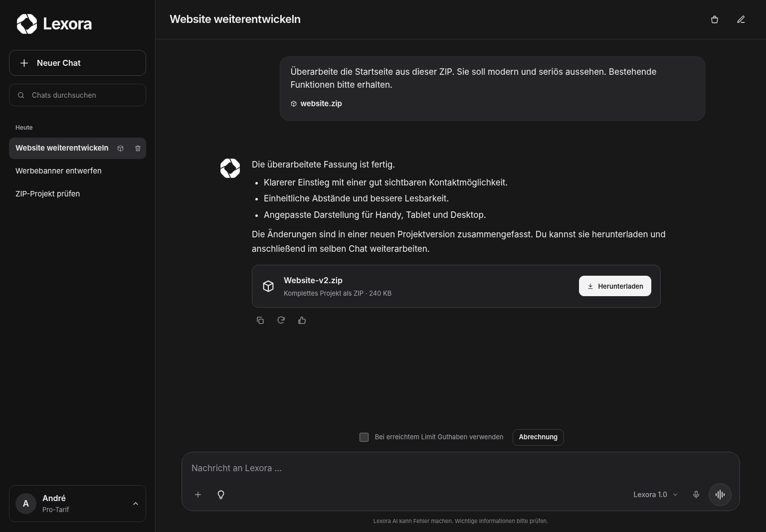Open the ZIP-Projekt prüfen chat
766x532 pixels.
(77, 194)
